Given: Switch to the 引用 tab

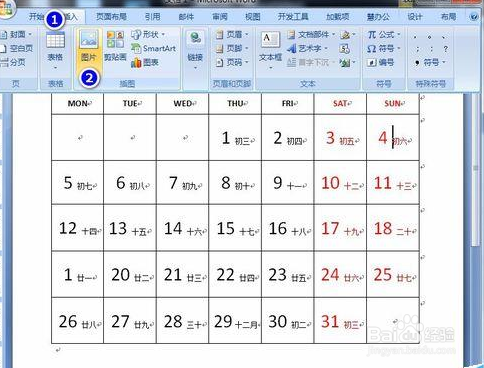Looking at the screenshot, I should click(x=153, y=17).
